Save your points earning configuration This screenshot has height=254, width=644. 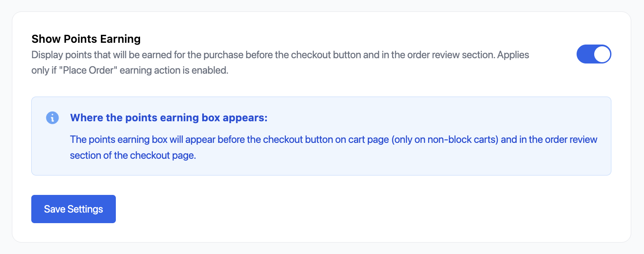73,209
